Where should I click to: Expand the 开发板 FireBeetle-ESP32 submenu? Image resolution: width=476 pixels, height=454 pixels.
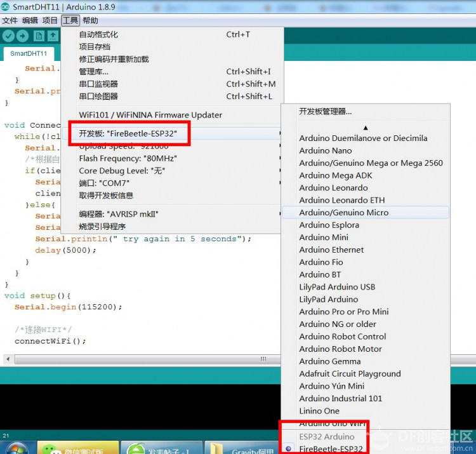[x=173, y=133]
